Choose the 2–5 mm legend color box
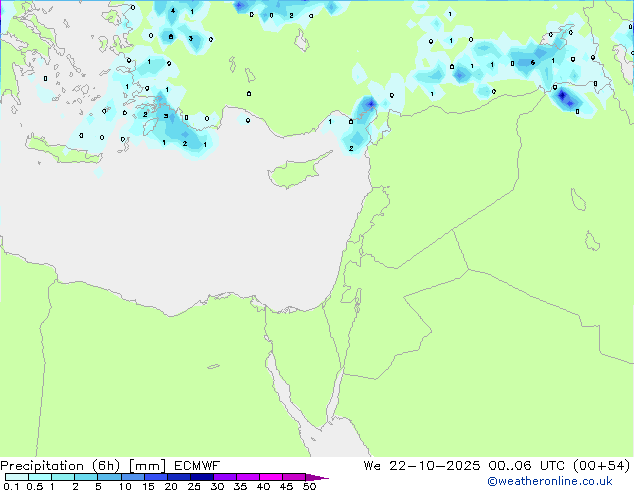The width and height of the screenshot is (634, 490). pos(86,477)
